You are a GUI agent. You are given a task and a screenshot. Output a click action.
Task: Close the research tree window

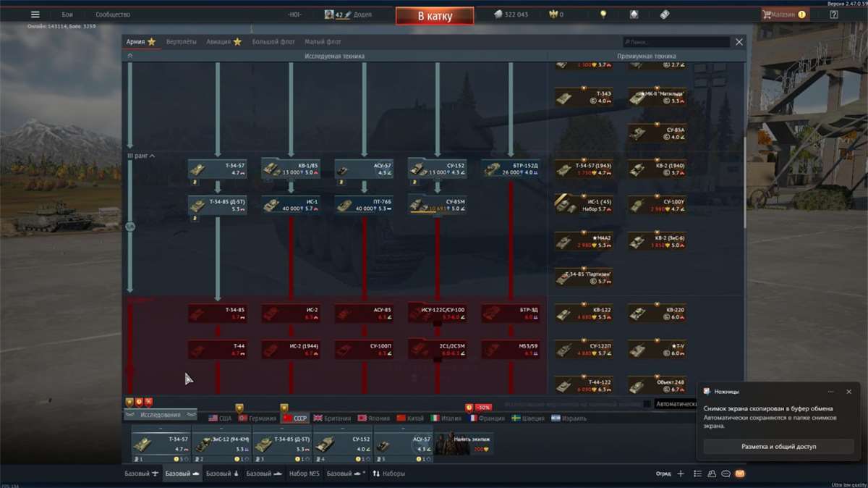(739, 42)
